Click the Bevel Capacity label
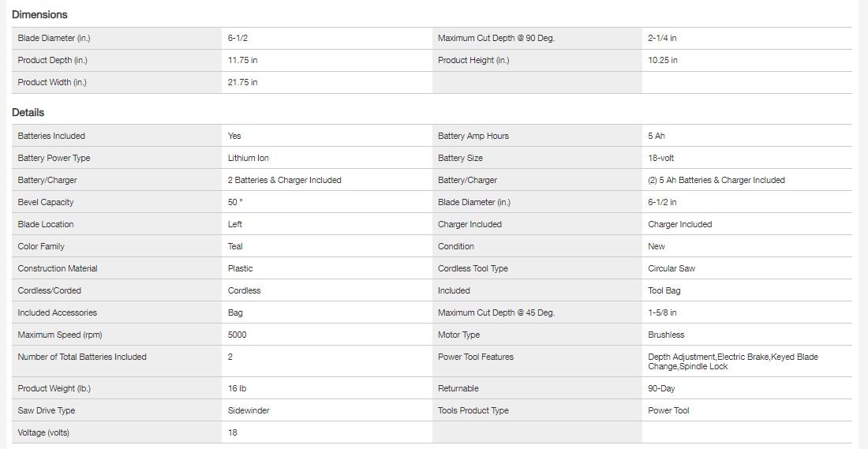868x449 pixels. [x=46, y=202]
